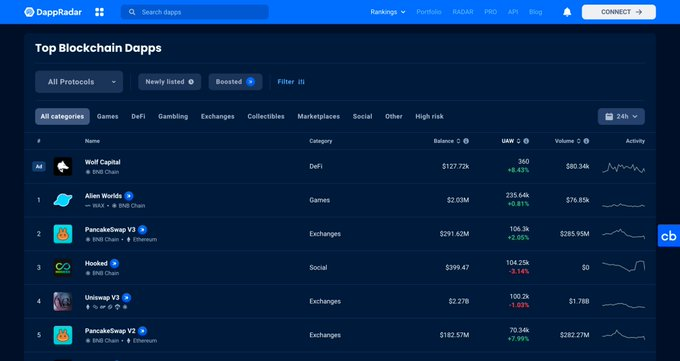The height and width of the screenshot is (361, 680).
Task: Click the PancakeSwap V3 bunny logo
Action: (x=63, y=234)
